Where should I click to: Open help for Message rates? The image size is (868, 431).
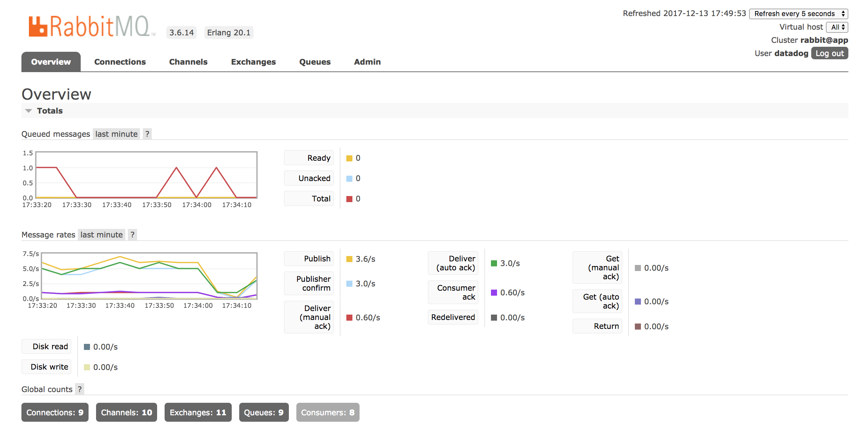point(132,235)
